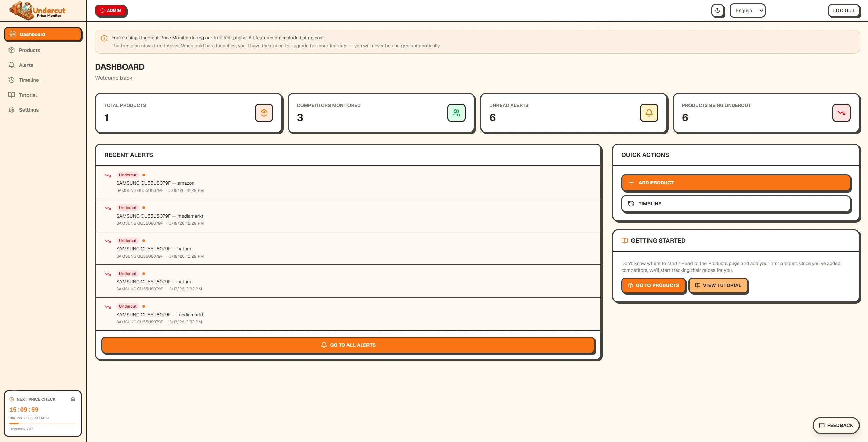Click Go to All Alerts
Image resolution: width=868 pixels, height=442 pixels.
[348, 345]
